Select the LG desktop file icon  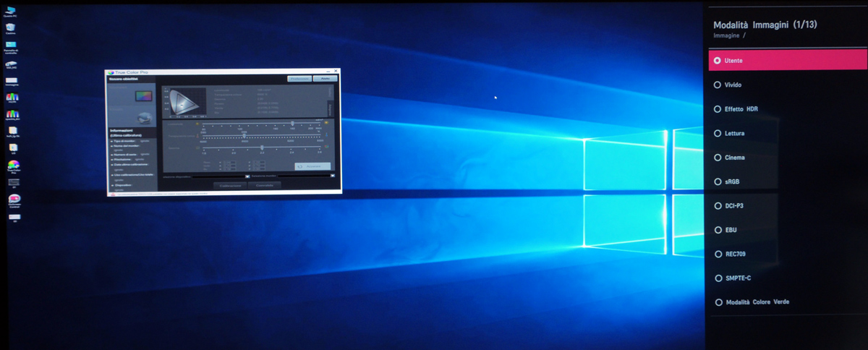pos(12,148)
